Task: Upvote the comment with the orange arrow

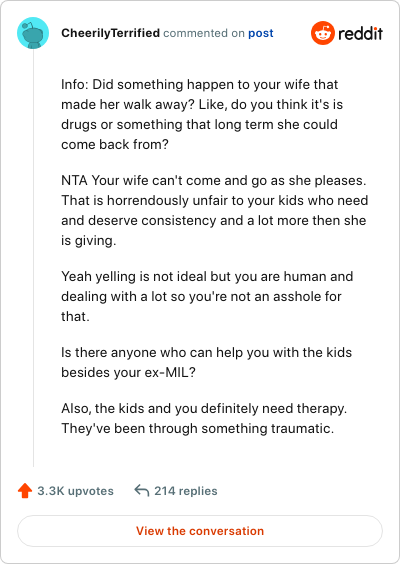Action: 25,491
